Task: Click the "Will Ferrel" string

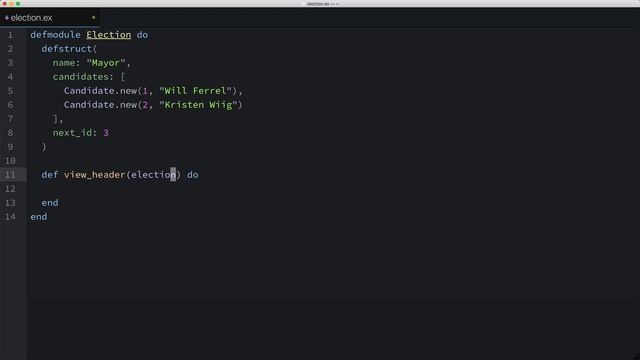Action: click(x=196, y=91)
